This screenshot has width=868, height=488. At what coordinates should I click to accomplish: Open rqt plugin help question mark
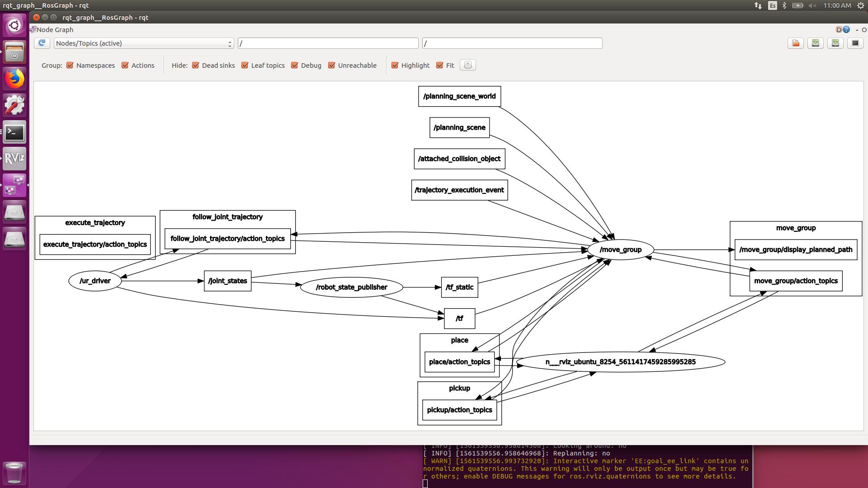tap(846, 29)
